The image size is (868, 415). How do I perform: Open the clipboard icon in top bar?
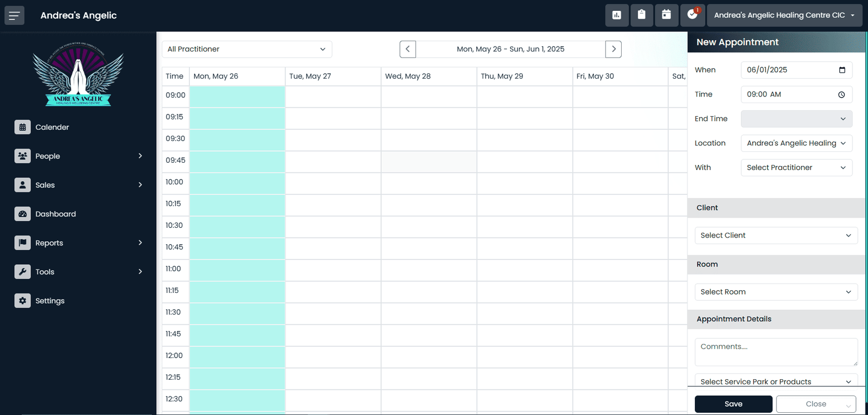[x=642, y=15]
